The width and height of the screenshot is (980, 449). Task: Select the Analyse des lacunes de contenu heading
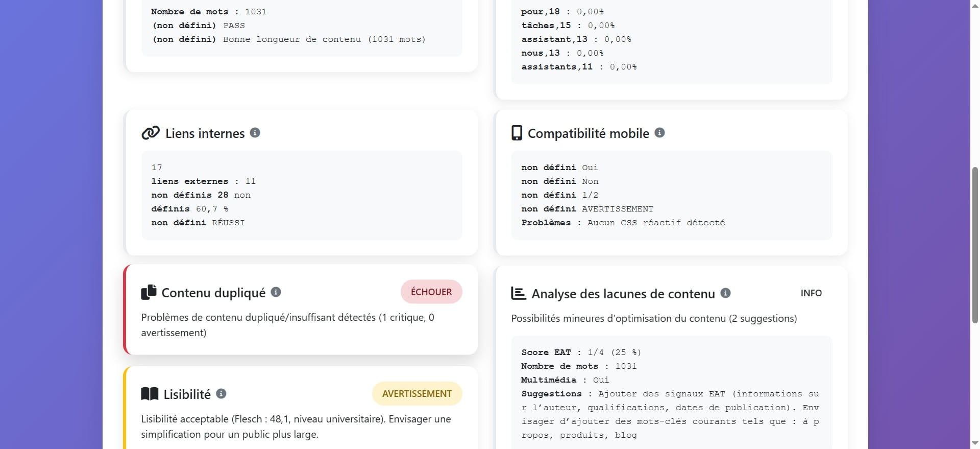point(623,294)
